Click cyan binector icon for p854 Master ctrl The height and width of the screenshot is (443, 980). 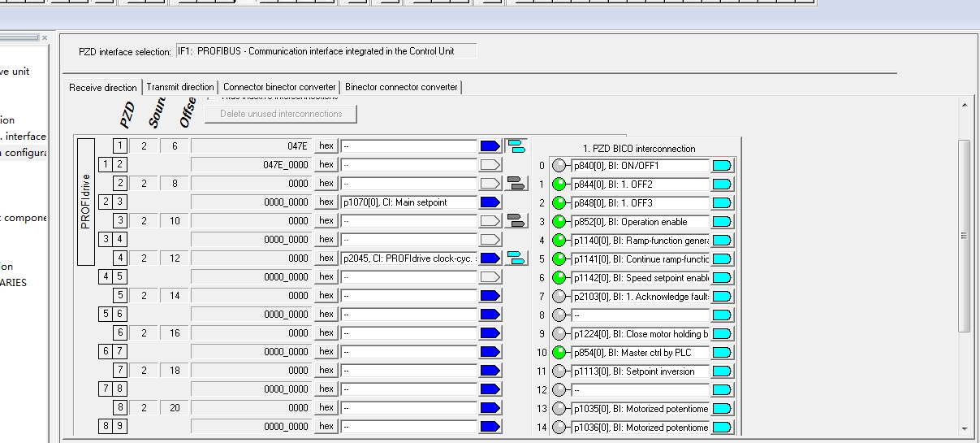click(x=721, y=353)
